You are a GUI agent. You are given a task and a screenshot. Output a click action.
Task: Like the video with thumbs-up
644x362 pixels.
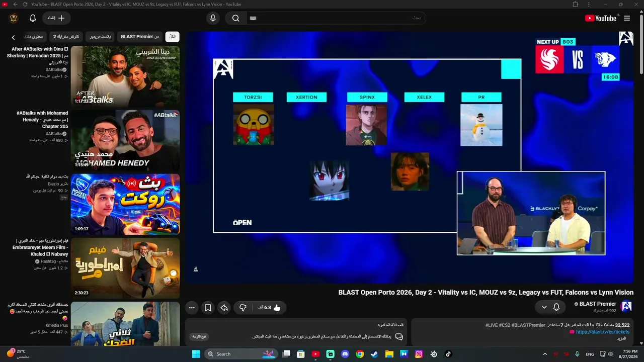pos(277,308)
